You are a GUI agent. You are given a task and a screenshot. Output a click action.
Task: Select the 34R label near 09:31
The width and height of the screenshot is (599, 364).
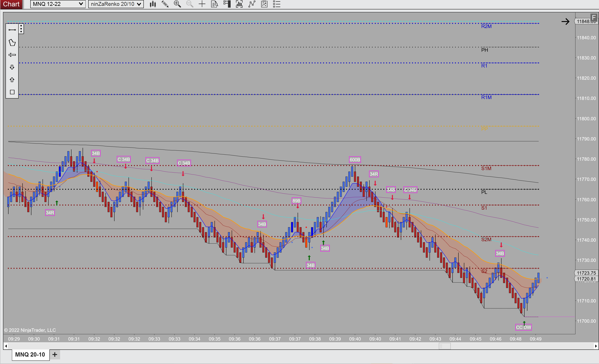(50, 213)
